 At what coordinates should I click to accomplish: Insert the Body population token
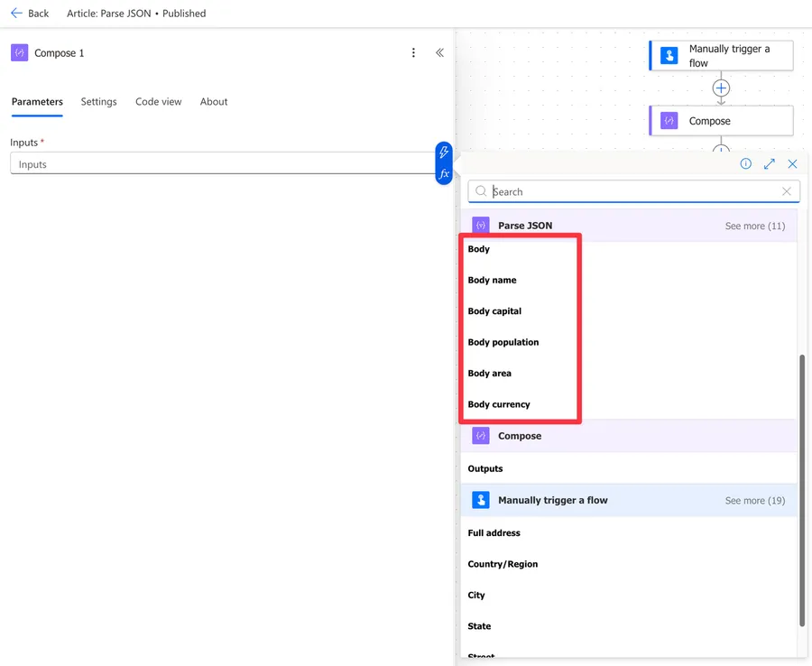click(x=503, y=343)
